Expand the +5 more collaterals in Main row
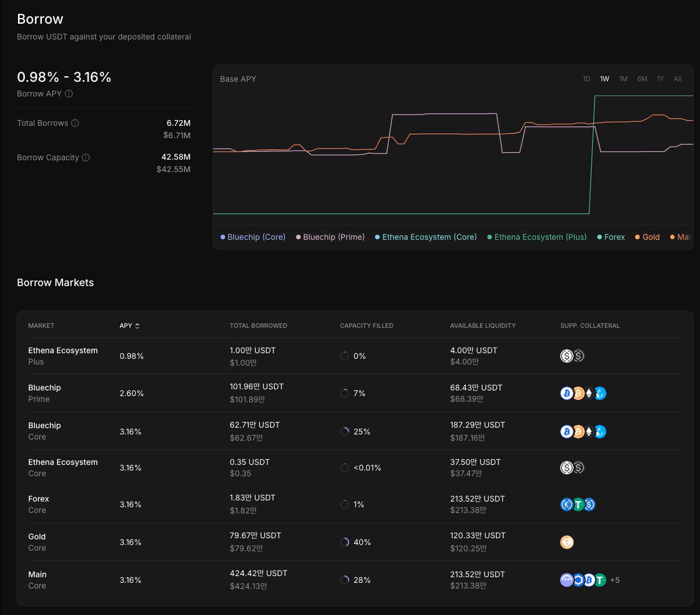Screen dimensions: 700x615 coord(615,580)
